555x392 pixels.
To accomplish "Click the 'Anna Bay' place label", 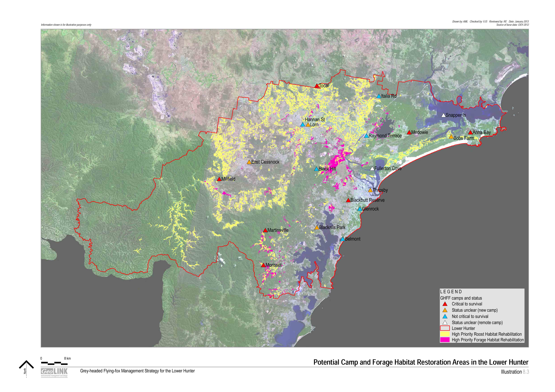I will 482,132.
